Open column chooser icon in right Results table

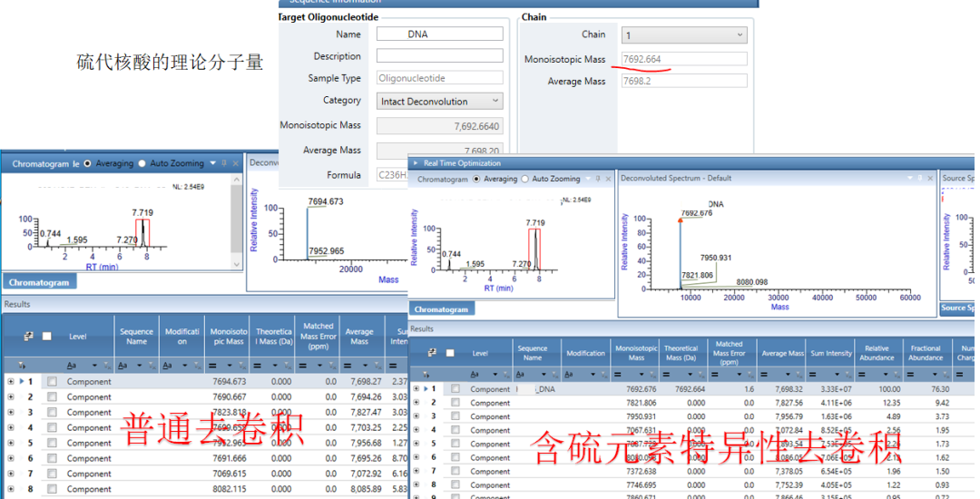432,353
